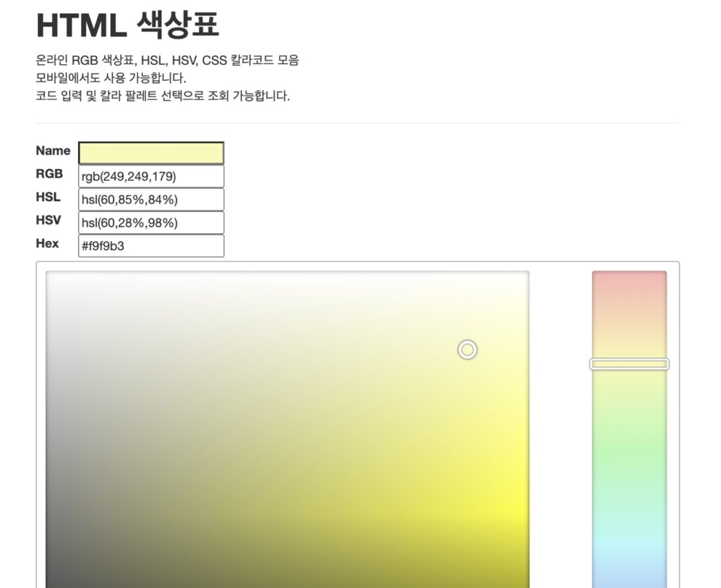Click the hue slider's white handle bar
This screenshot has width=721, height=588.
click(629, 364)
